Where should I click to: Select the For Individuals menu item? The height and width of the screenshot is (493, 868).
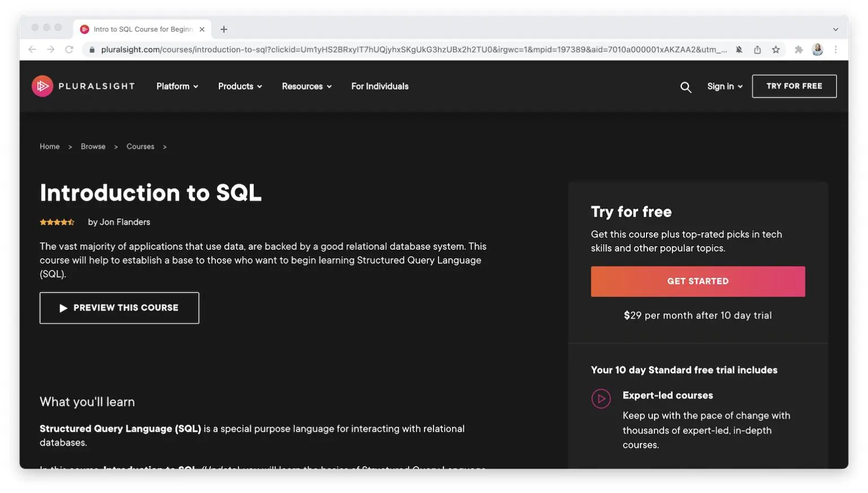pyautogui.click(x=379, y=86)
